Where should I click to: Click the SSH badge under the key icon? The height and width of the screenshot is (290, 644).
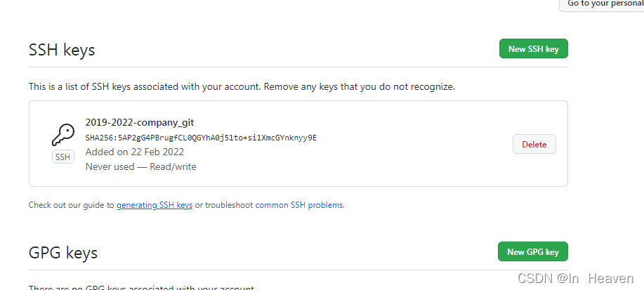[63, 157]
